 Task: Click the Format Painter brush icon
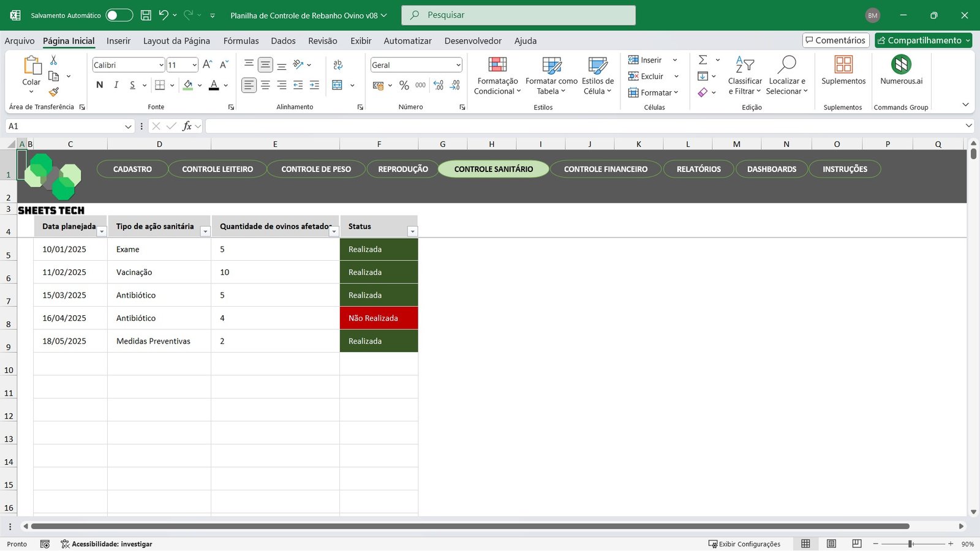[53, 92]
